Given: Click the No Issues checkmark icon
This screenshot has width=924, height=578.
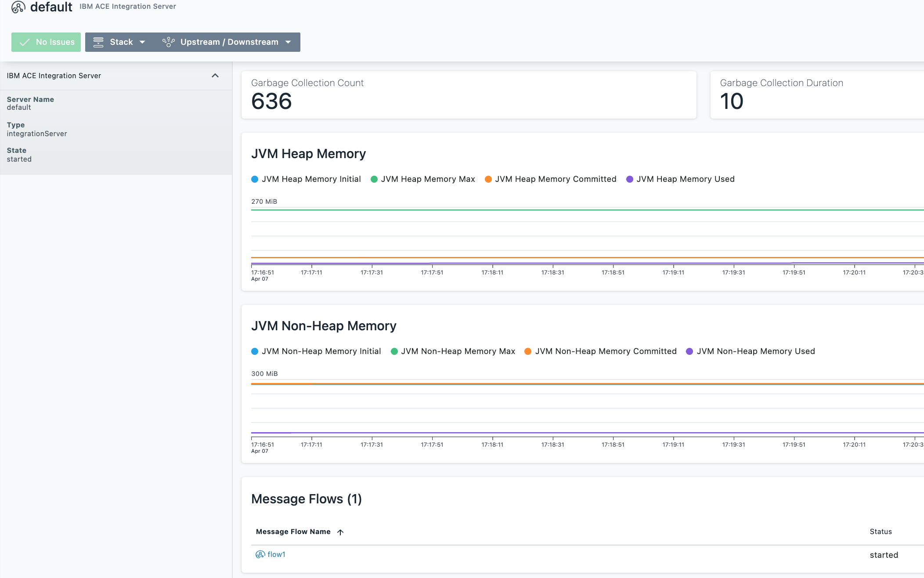Looking at the screenshot, I should pos(25,42).
